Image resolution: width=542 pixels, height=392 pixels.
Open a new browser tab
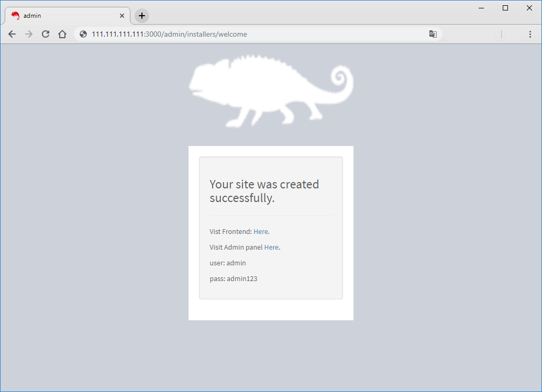pos(141,15)
